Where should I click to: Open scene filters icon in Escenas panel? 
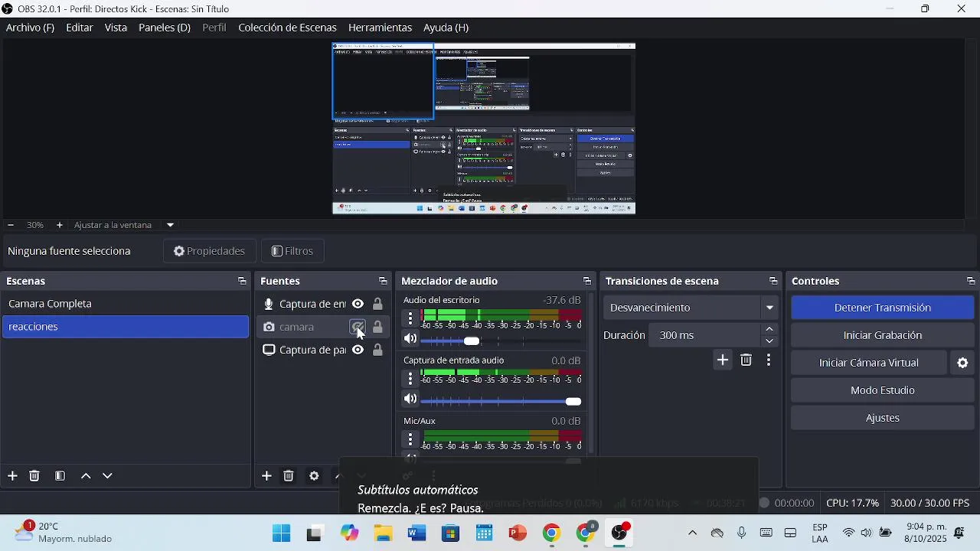pos(60,476)
